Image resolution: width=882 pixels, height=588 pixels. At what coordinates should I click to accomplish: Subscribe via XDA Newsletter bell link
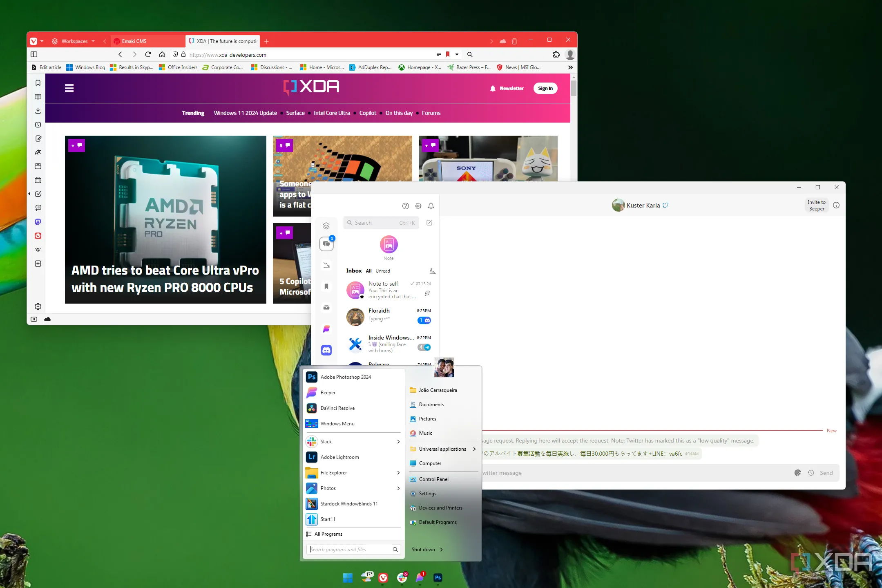(x=507, y=88)
